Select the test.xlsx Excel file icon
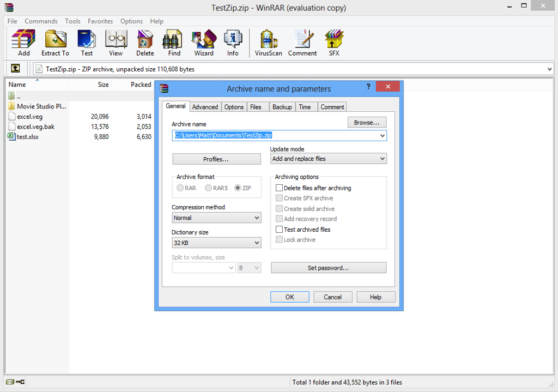 pyautogui.click(x=11, y=136)
